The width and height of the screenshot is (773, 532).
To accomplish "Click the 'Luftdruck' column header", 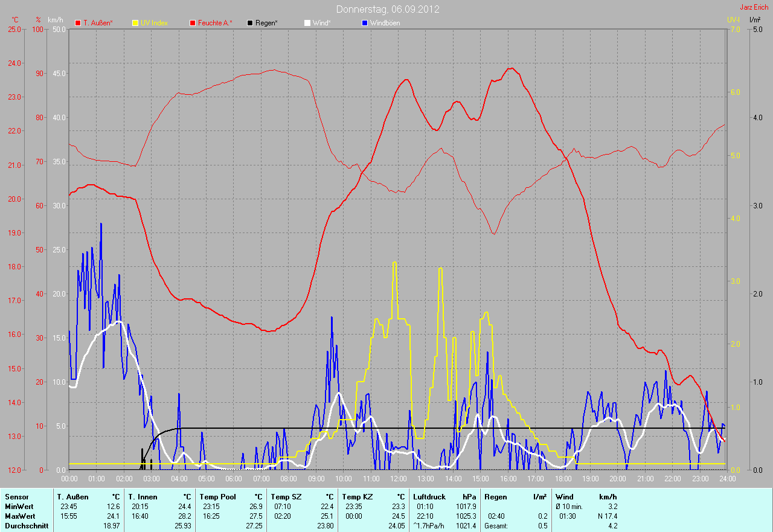I will coord(430,497).
